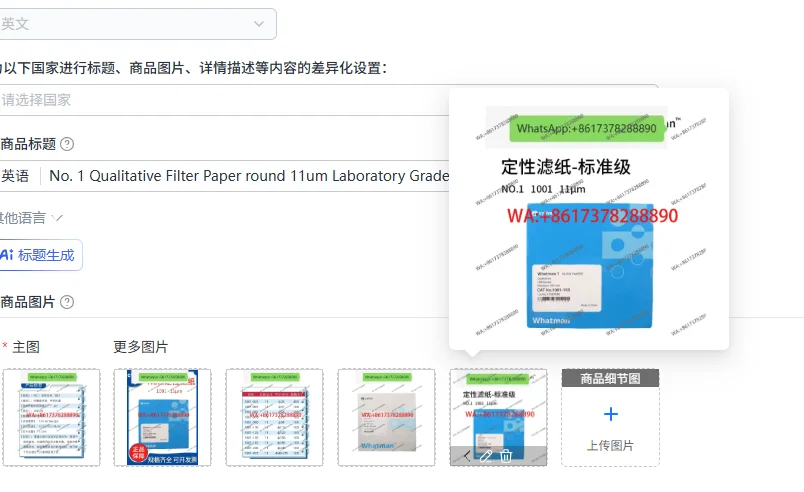
Task: Select the white Whatman box thumbnail
Action: pyautogui.click(x=386, y=417)
